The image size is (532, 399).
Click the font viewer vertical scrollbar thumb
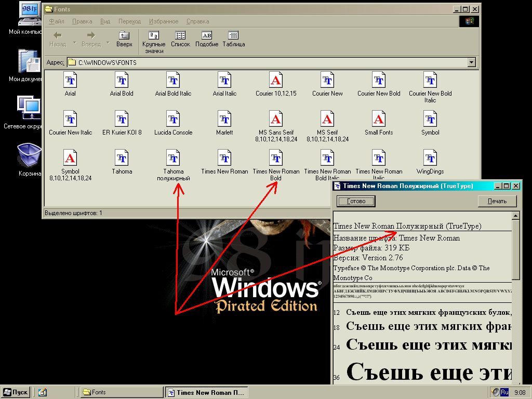(516, 250)
